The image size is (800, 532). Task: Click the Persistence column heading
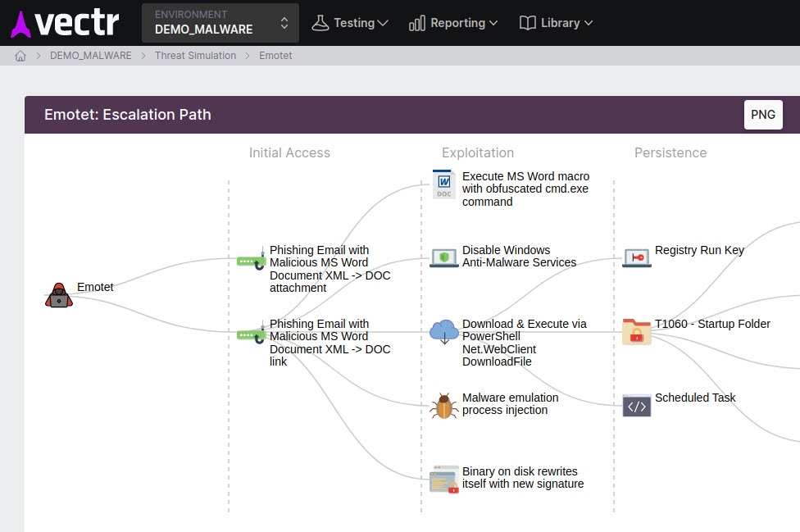click(x=670, y=152)
